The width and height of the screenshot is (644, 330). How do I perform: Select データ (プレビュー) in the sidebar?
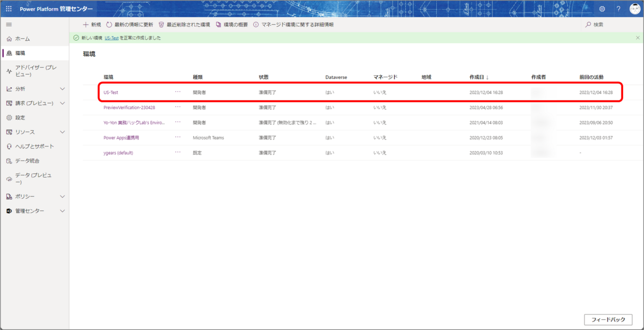coord(34,179)
